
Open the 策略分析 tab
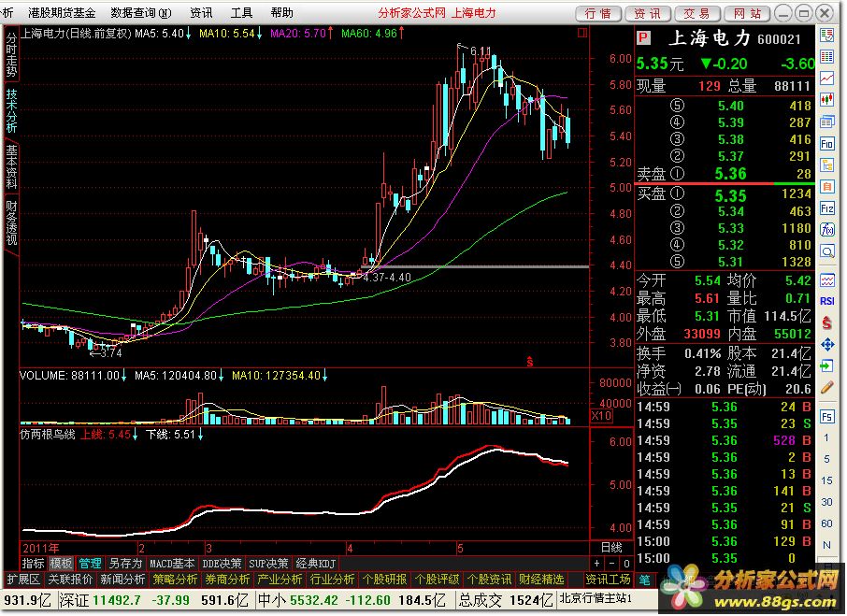click(x=175, y=580)
